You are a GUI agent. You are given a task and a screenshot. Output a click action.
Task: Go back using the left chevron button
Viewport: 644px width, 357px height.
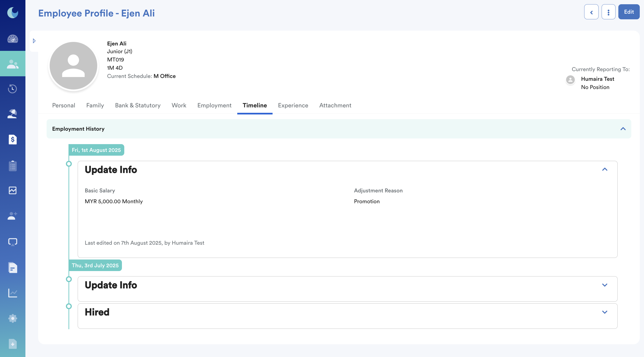tap(591, 12)
